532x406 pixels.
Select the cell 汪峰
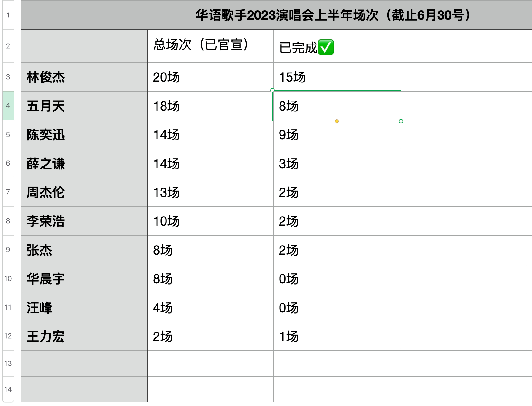point(84,307)
